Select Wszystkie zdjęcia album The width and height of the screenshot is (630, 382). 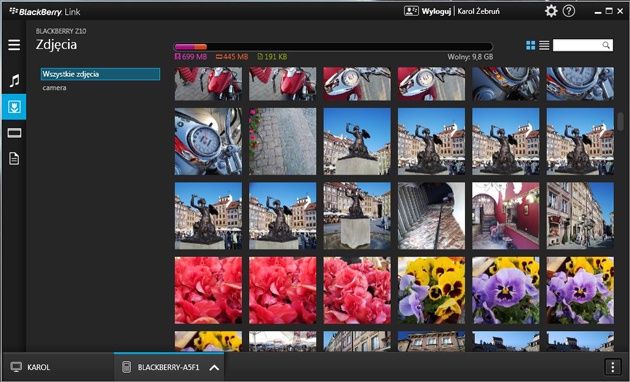[x=100, y=74]
